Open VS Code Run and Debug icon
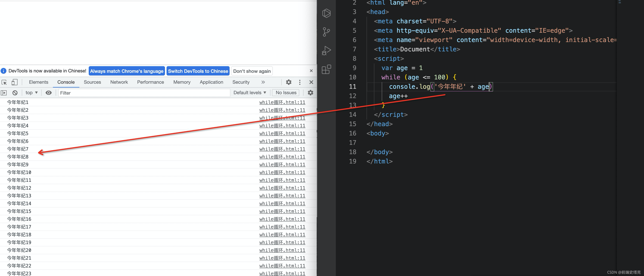644x276 pixels. pyautogui.click(x=326, y=50)
